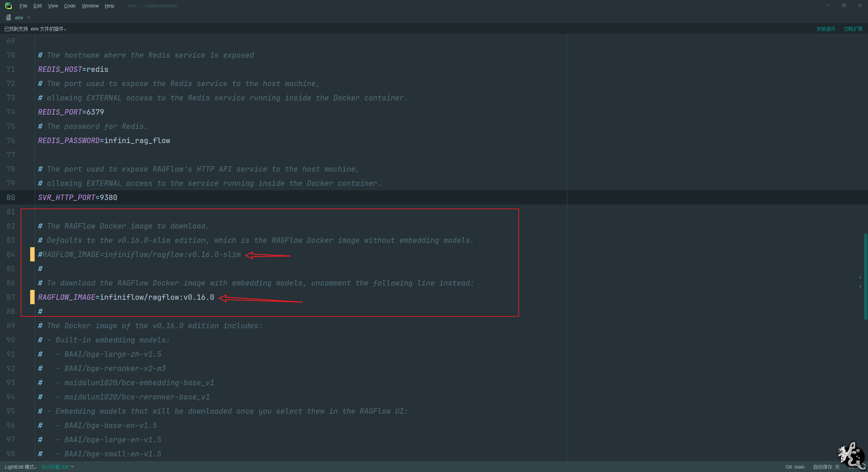Restore down the editor window
This screenshot has height=472, width=868.
point(844,5)
